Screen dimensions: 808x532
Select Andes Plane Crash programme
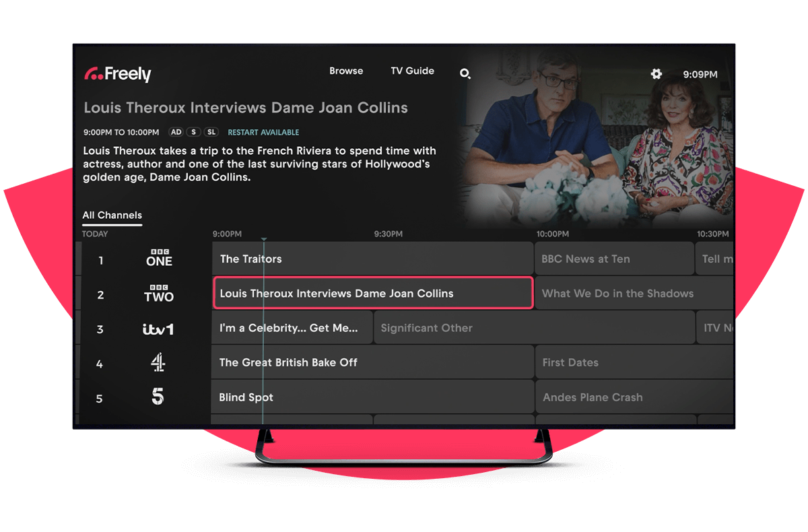pyautogui.click(x=634, y=397)
